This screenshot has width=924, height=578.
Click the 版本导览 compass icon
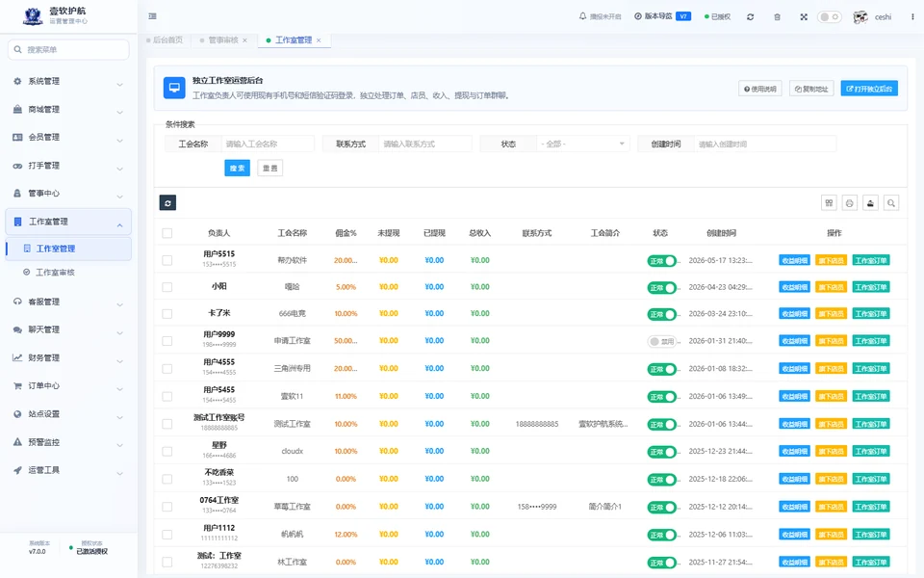pos(637,16)
